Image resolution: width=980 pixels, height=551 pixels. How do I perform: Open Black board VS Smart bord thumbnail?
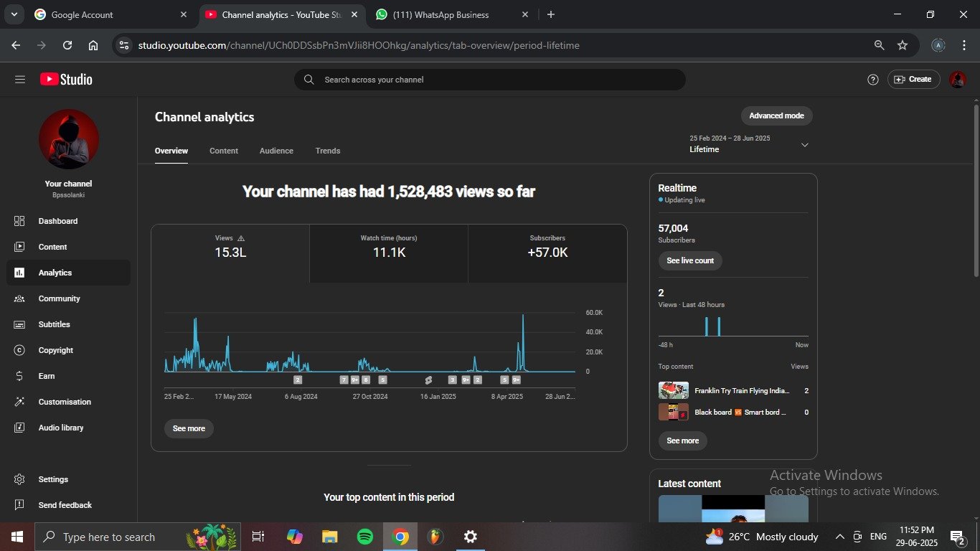(673, 413)
